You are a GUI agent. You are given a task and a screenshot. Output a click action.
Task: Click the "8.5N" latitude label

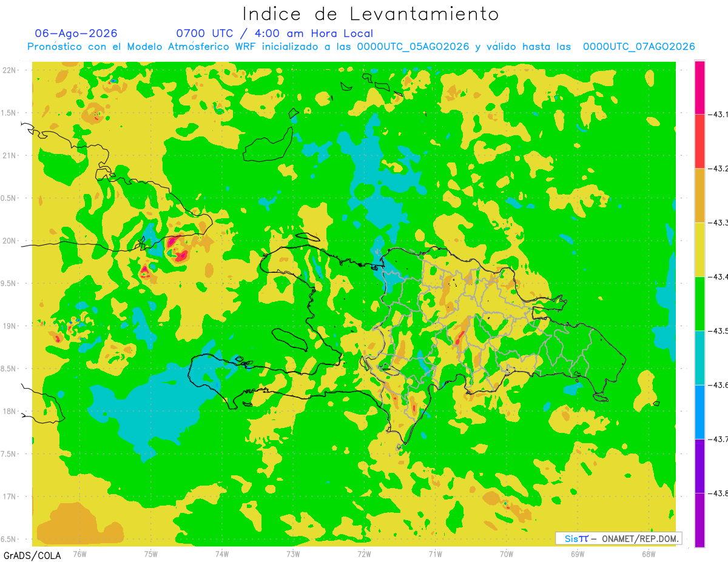coord(9,369)
